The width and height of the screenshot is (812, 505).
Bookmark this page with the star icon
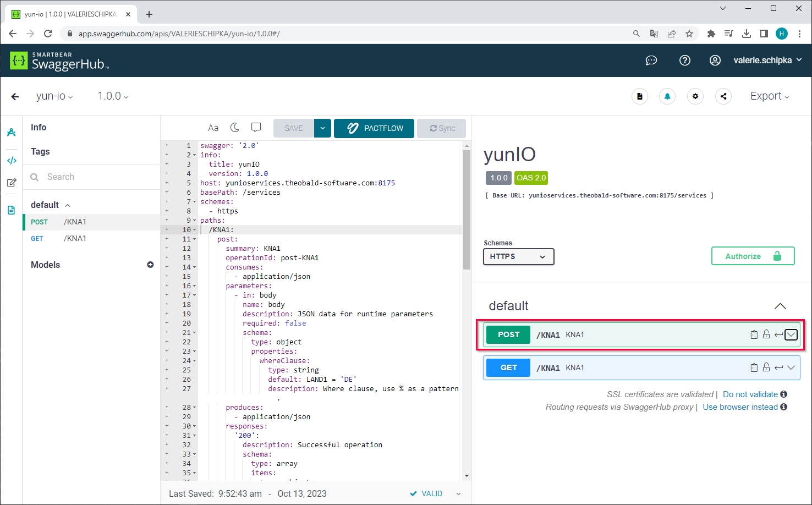689,34
